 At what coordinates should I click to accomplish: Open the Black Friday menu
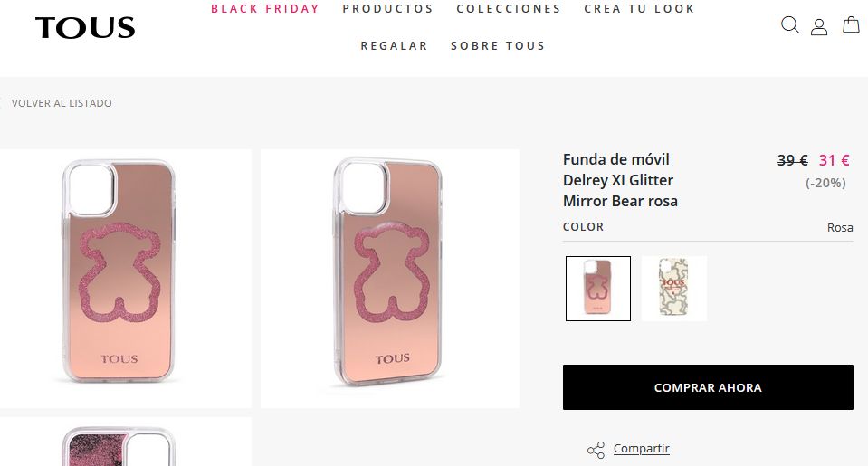pyautogui.click(x=265, y=9)
